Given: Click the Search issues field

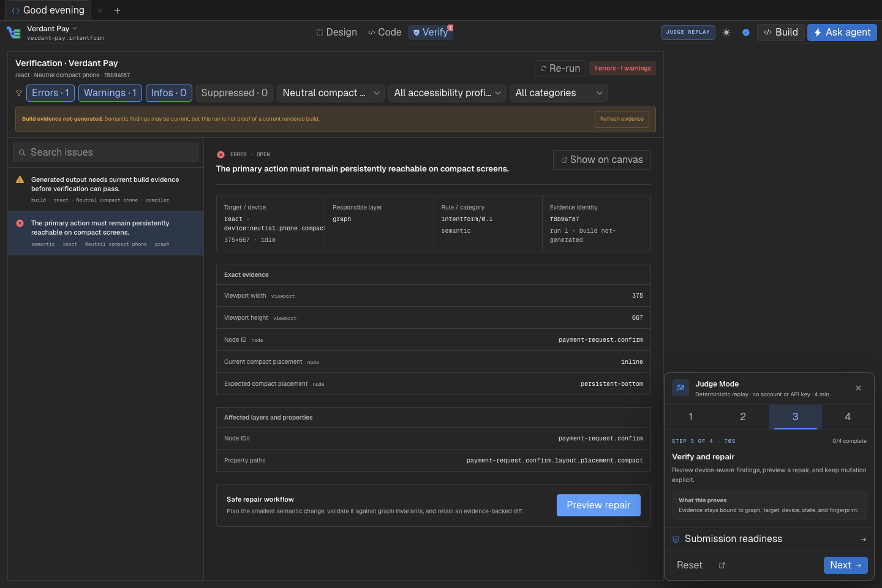Looking at the screenshot, I should (x=105, y=153).
